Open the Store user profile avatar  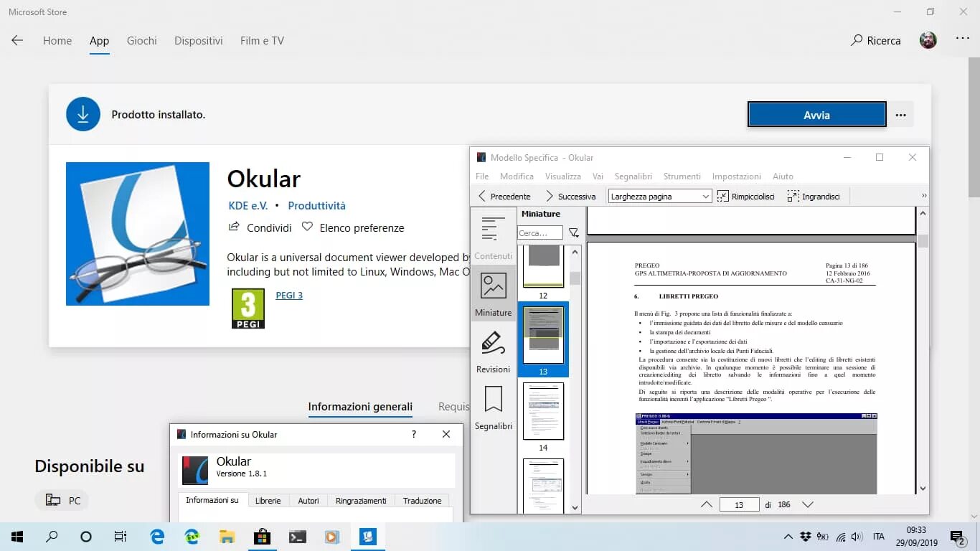[928, 40]
